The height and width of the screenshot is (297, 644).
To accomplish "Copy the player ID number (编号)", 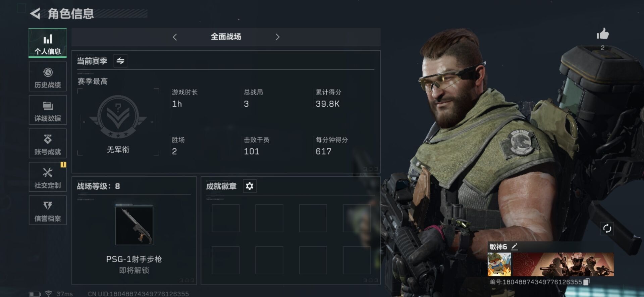I will pyautogui.click(x=586, y=282).
